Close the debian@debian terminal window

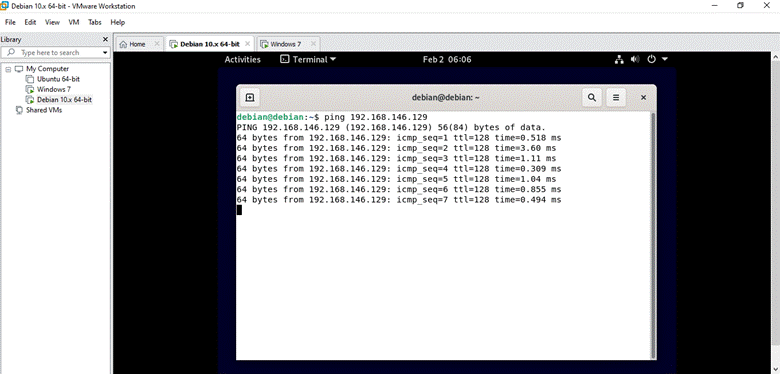click(643, 97)
